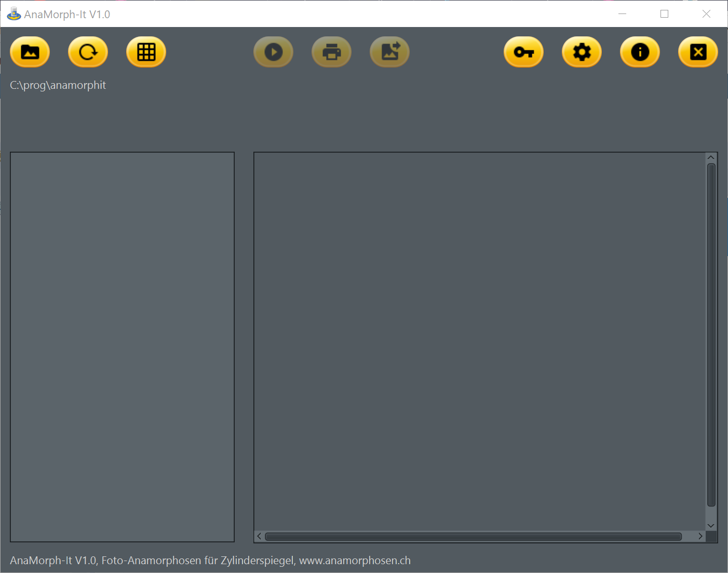Click the horizontal scrollbar thumb

473,536
